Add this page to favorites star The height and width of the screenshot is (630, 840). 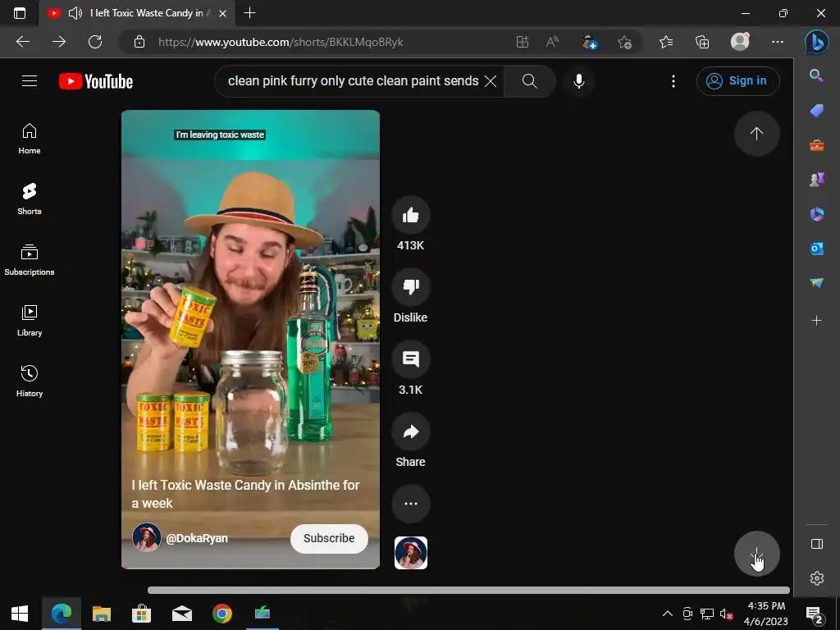click(x=624, y=42)
